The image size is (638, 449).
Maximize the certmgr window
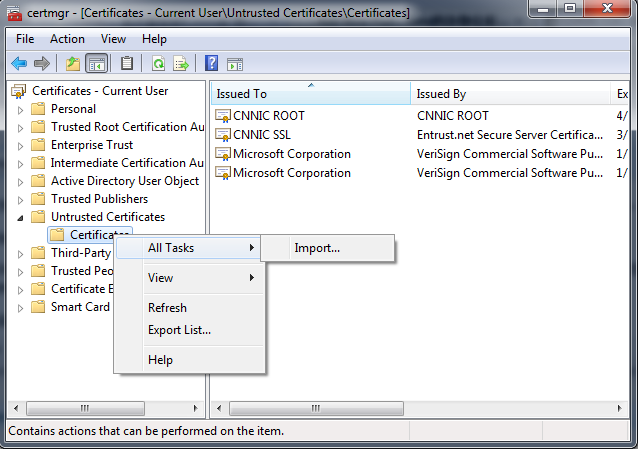(570, 9)
